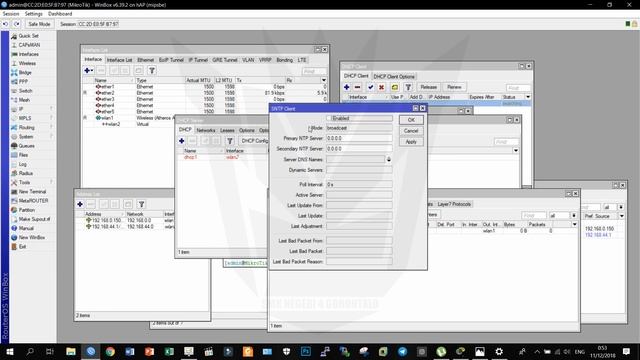Click the redo arrow in the WinBox toolbar
640x360 pixels.
click(x=16, y=24)
